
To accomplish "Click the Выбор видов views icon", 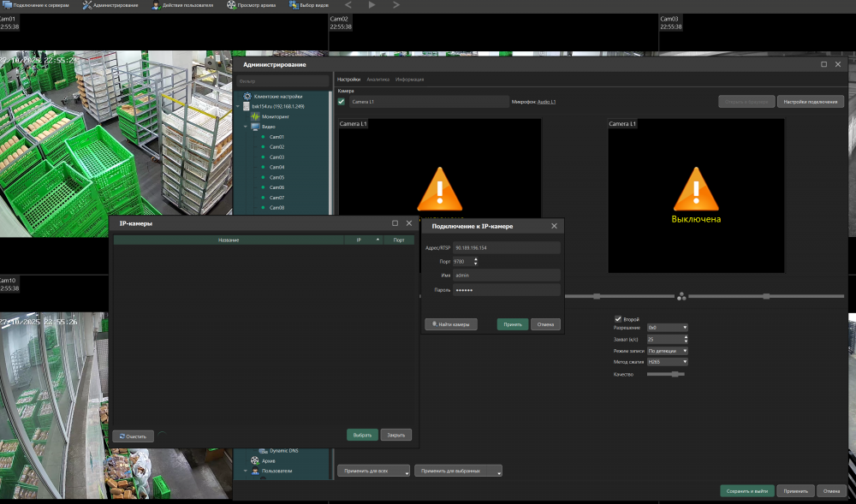I will pyautogui.click(x=295, y=5).
